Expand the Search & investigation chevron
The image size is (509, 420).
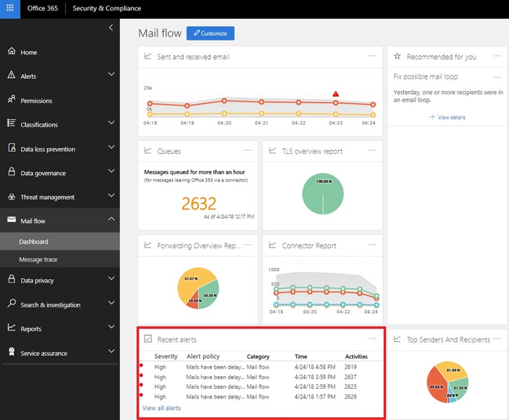click(111, 302)
